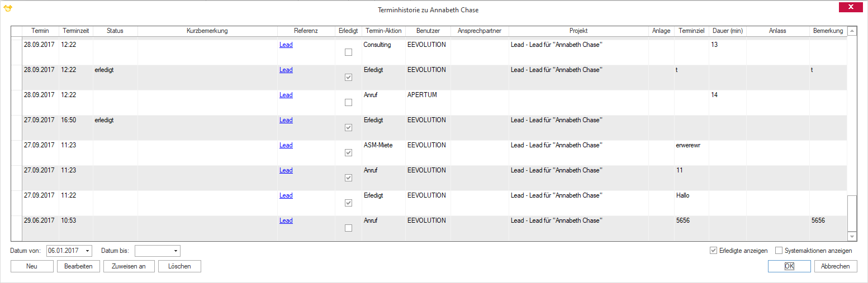Create new appointment with Neu button
868x283 pixels.
tap(32, 266)
